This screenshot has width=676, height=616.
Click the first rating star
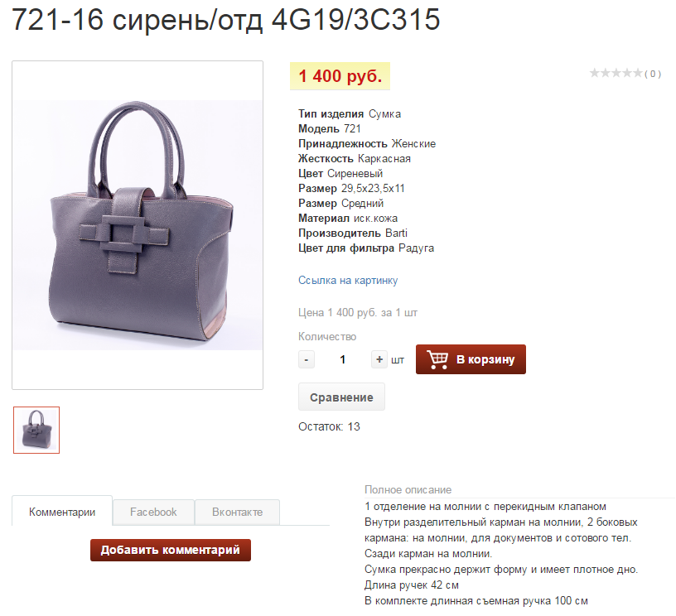click(x=595, y=73)
